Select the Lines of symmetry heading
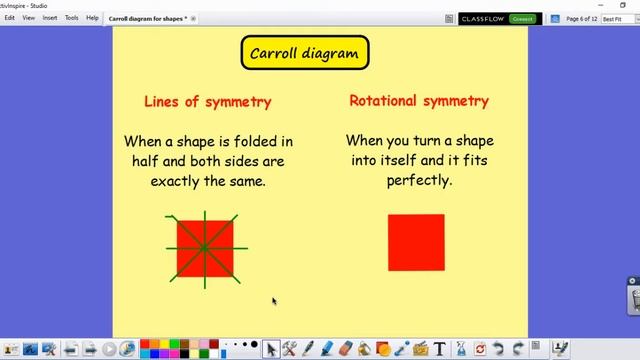This screenshot has height=360, width=640. [208, 102]
